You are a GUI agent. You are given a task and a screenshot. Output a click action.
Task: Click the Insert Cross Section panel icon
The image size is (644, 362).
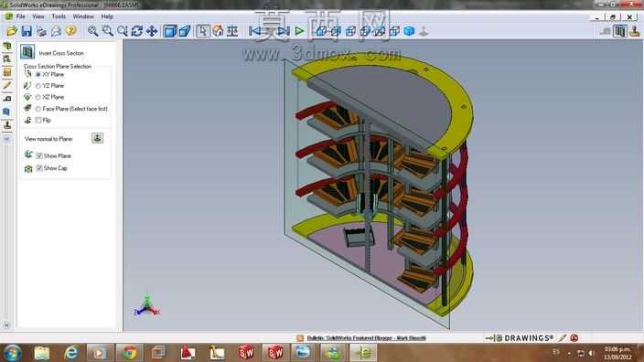27,52
